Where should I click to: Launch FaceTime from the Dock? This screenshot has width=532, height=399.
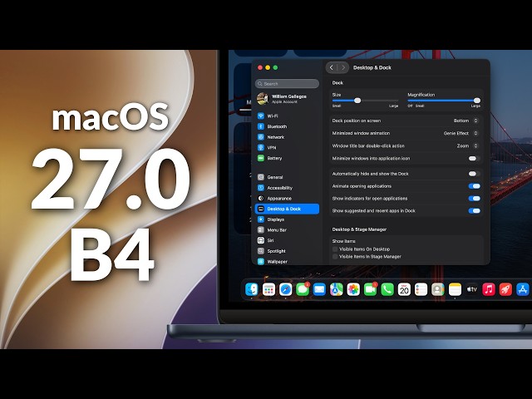370,289
